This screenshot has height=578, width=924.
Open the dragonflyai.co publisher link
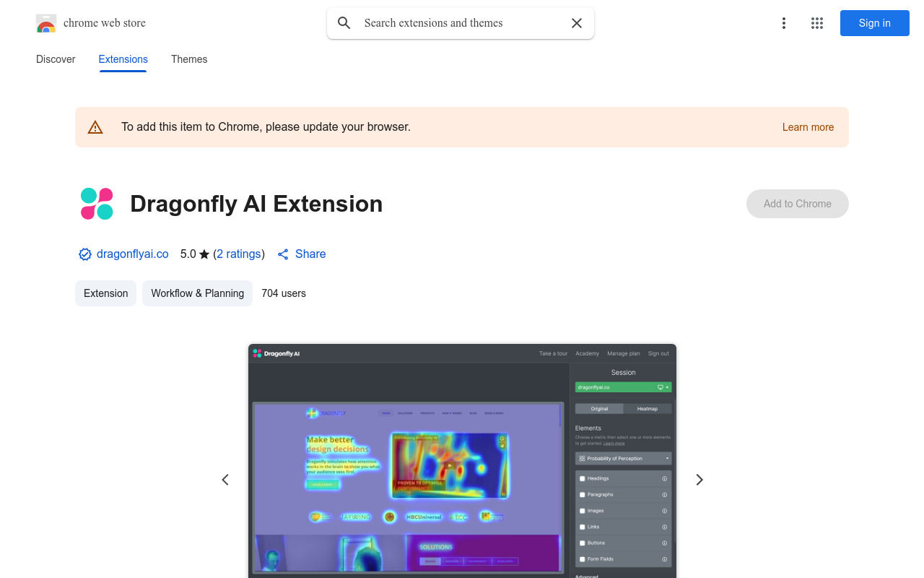[133, 254]
